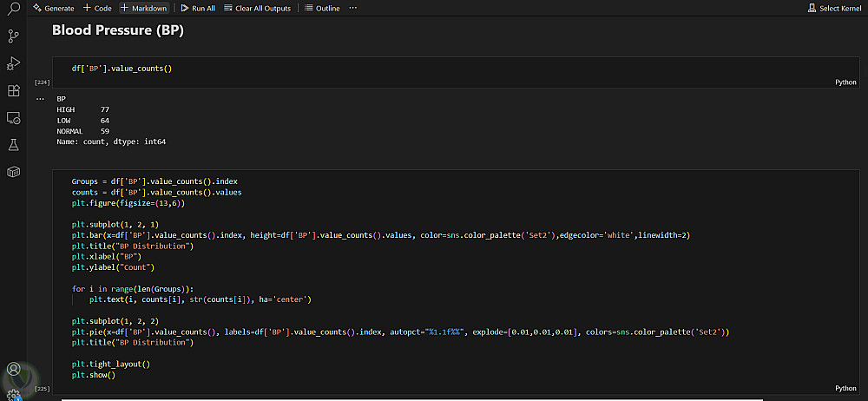
Task: Click the for loop line
Action: 133,289
